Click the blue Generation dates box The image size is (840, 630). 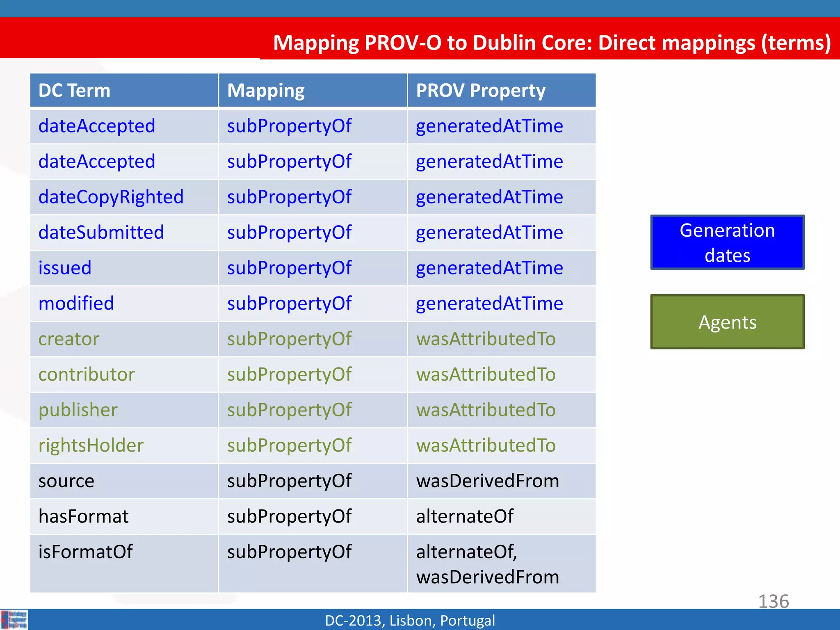tap(727, 242)
